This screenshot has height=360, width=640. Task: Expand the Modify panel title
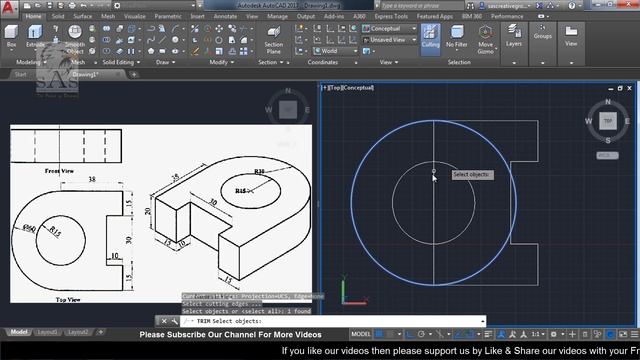222,62
